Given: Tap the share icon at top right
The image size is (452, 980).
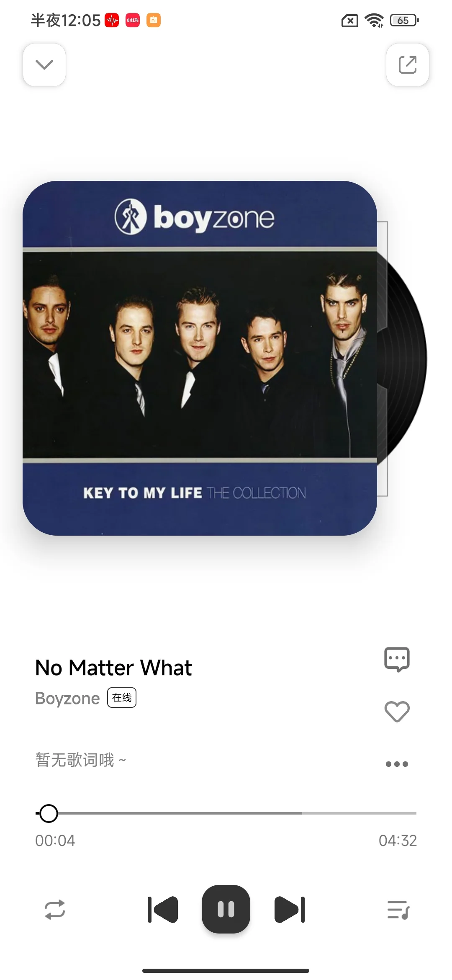Looking at the screenshot, I should 407,65.
